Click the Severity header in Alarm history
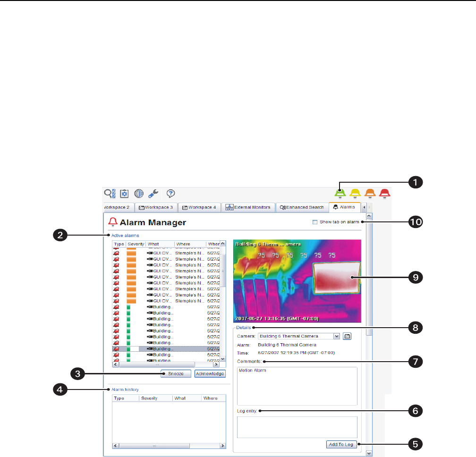The height and width of the screenshot is (457, 476). coord(156,398)
